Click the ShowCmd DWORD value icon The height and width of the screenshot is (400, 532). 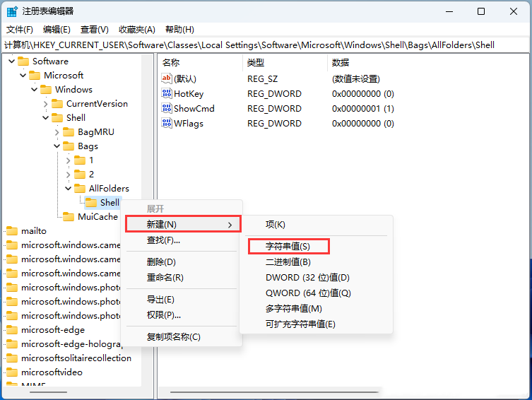click(167, 108)
